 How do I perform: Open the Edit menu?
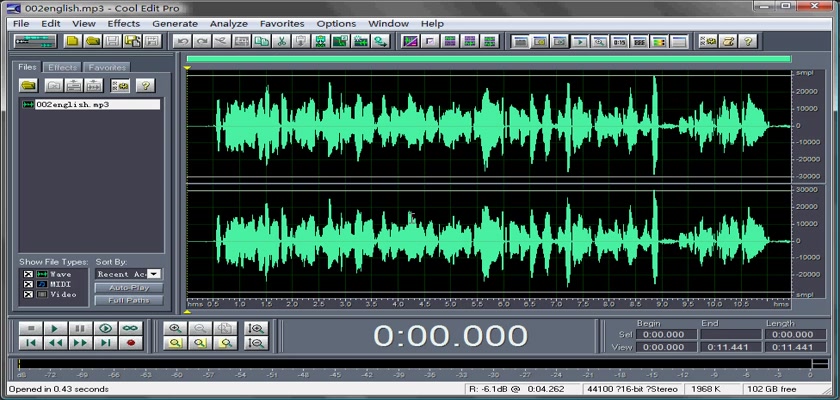[51, 24]
